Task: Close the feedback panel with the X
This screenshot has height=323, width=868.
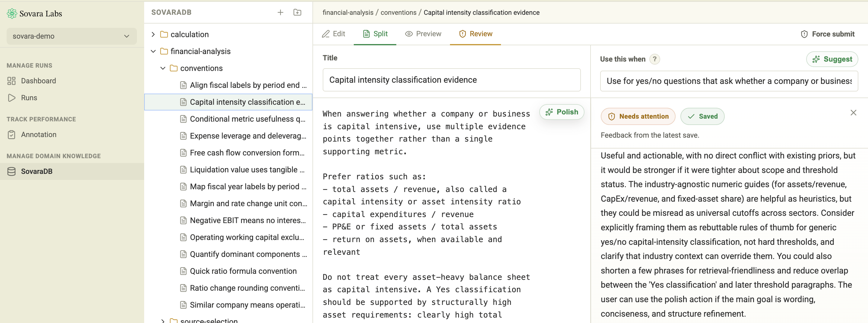Action: coord(853,113)
